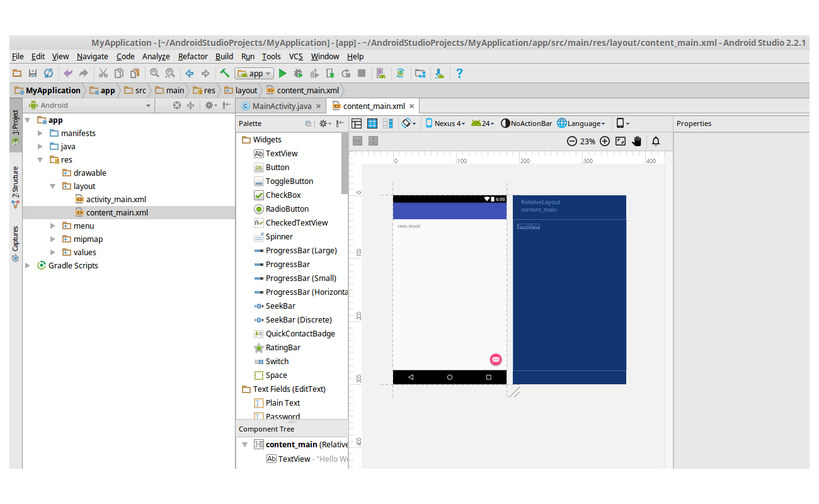Click the palette vertical scrollbar
This screenshot has height=504, width=819.
point(345,164)
